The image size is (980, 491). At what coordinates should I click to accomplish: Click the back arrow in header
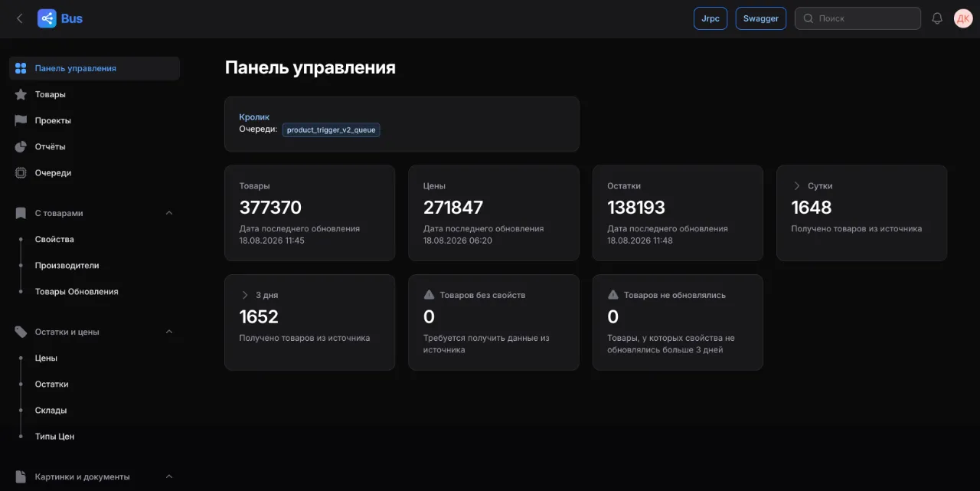click(20, 18)
